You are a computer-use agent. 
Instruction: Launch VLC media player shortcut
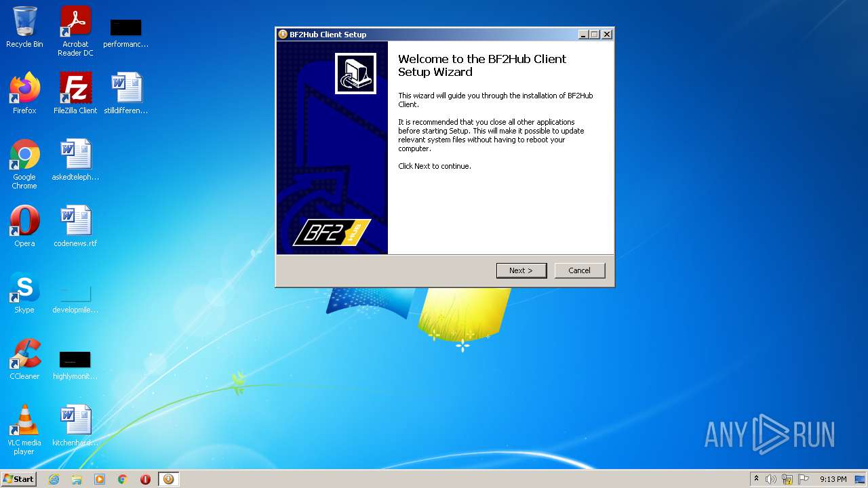(24, 430)
